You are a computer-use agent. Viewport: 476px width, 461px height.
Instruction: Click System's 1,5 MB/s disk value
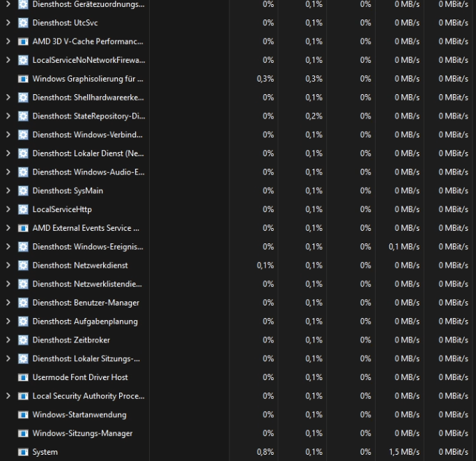404,452
